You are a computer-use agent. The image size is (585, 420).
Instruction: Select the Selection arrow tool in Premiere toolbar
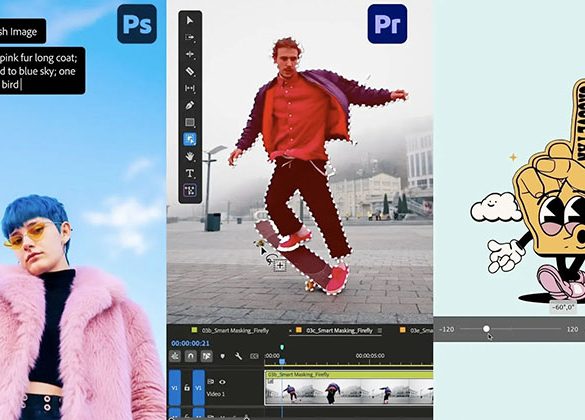(190, 20)
